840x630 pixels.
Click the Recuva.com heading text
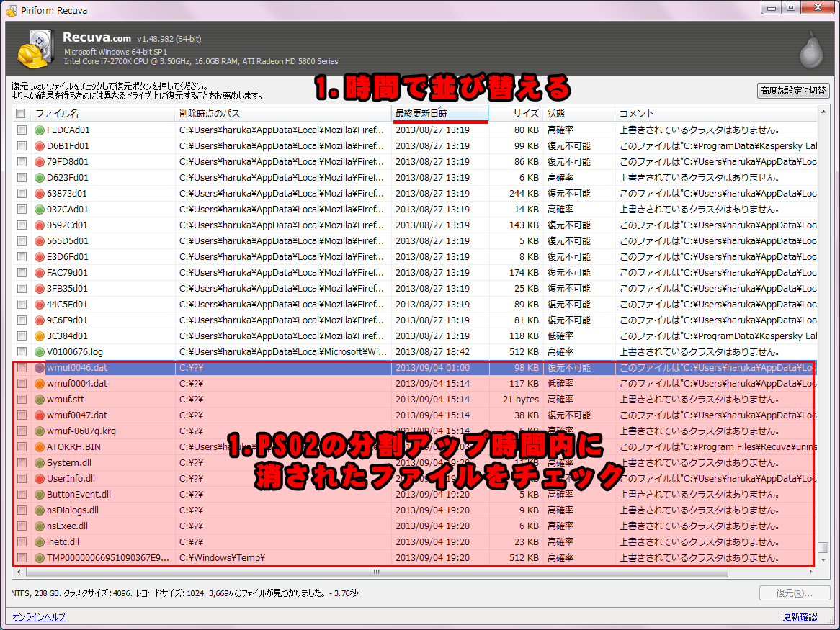coord(97,37)
